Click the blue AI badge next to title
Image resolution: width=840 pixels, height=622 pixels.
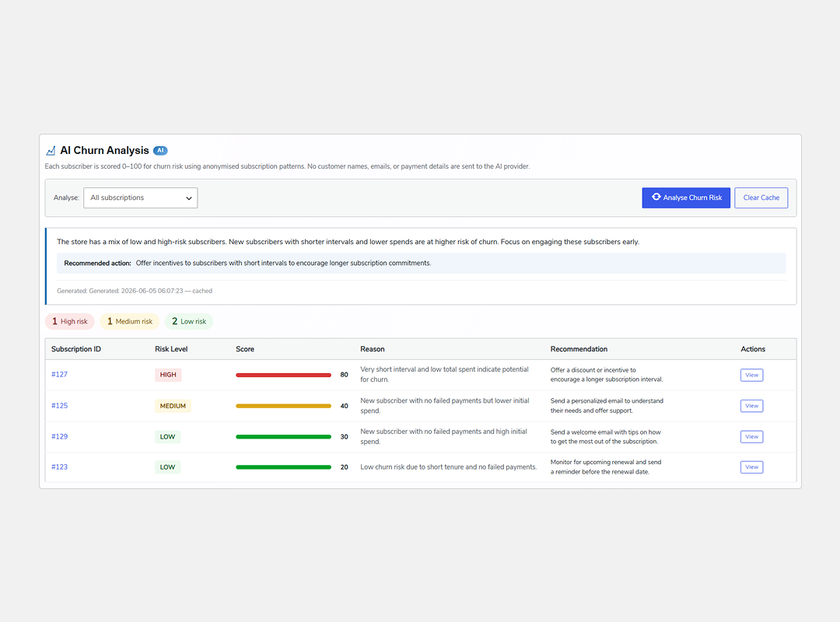(160, 151)
